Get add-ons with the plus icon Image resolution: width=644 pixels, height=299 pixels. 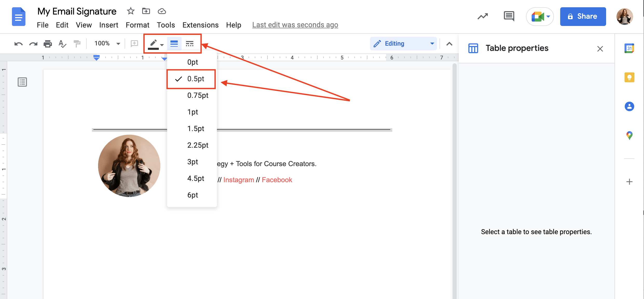629,182
